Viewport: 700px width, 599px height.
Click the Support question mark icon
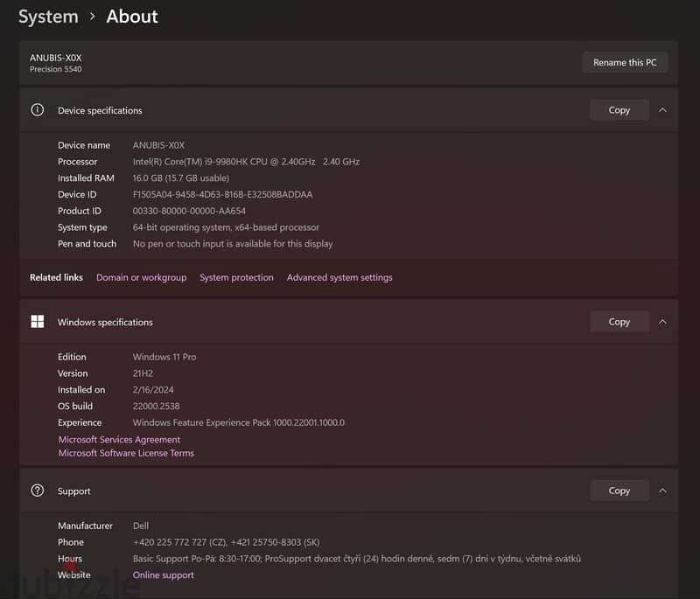pyautogui.click(x=38, y=491)
